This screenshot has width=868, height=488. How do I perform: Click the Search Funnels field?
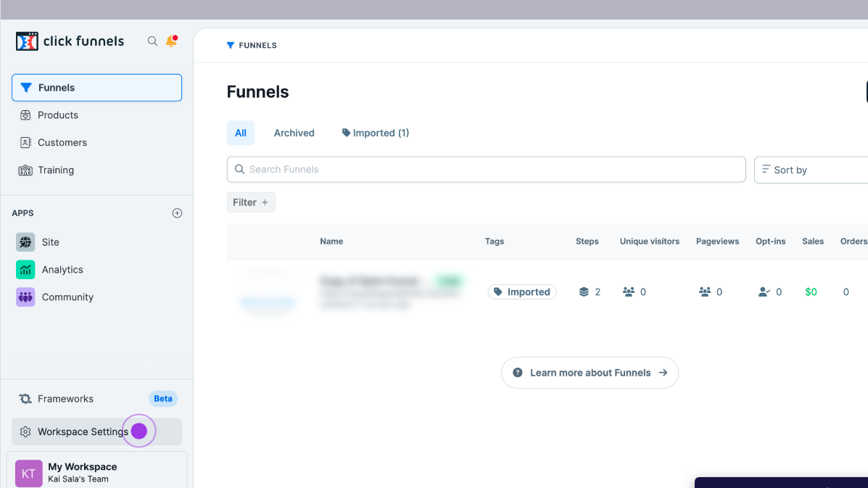pyautogui.click(x=486, y=170)
